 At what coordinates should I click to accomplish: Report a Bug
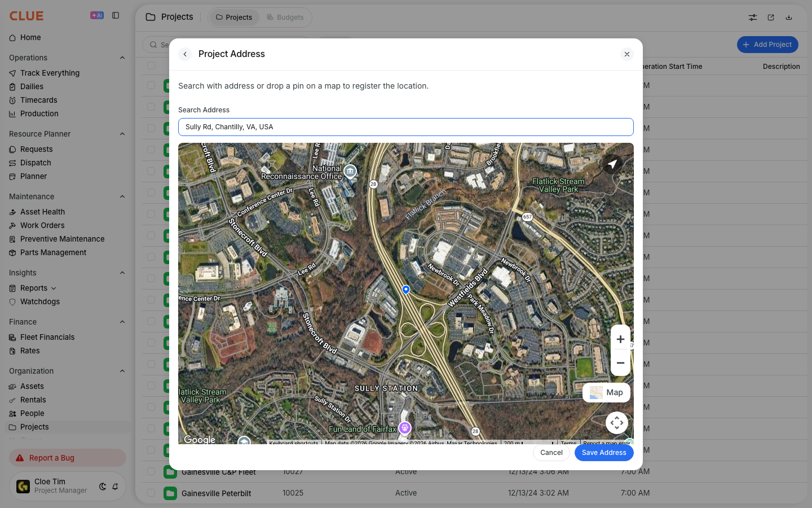[68, 458]
